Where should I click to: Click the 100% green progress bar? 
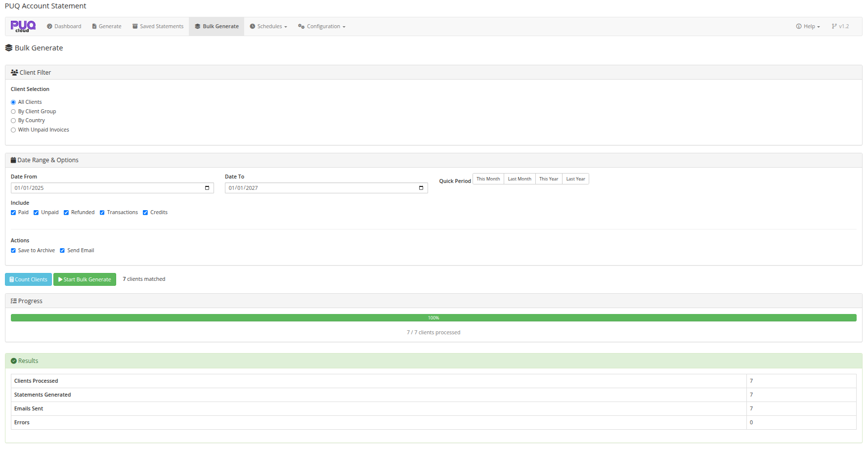point(434,318)
